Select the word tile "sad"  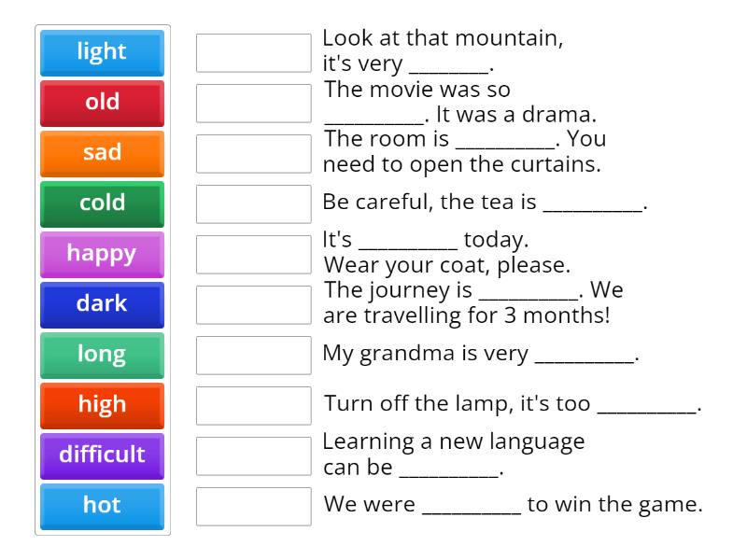tap(101, 153)
